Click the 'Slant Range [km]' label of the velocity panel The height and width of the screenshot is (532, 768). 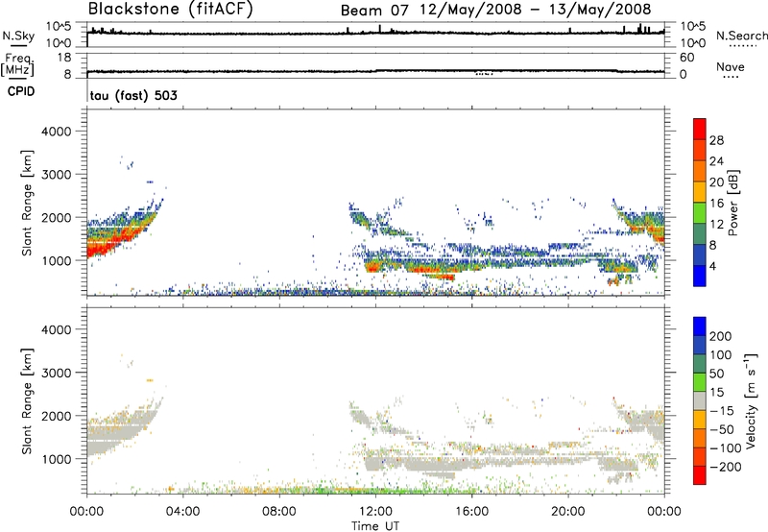[x=27, y=400]
